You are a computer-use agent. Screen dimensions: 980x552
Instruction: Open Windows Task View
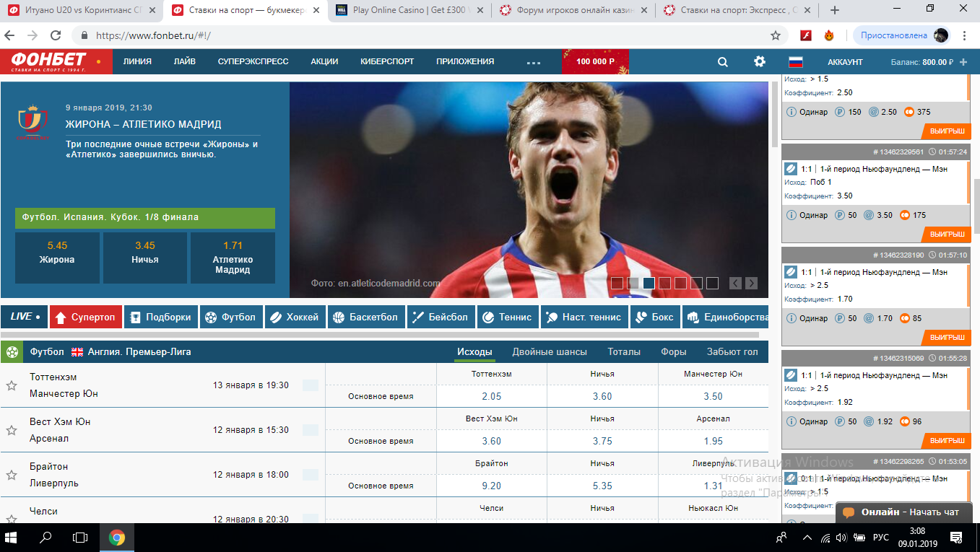click(80, 538)
